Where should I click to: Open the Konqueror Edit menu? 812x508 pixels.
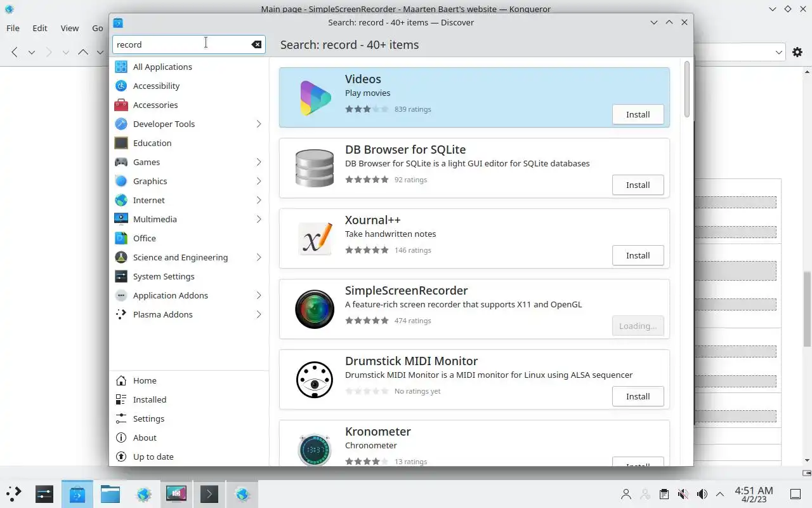(40, 28)
